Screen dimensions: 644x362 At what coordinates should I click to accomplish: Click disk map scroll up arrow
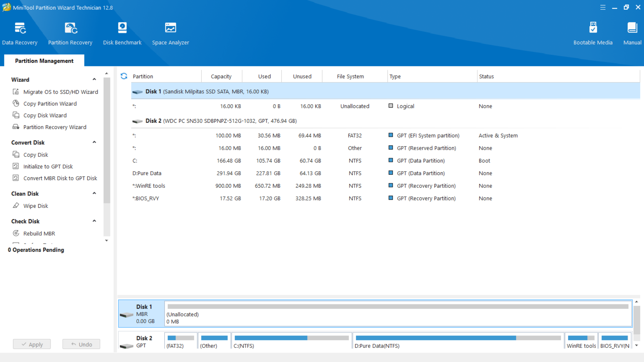(x=636, y=302)
